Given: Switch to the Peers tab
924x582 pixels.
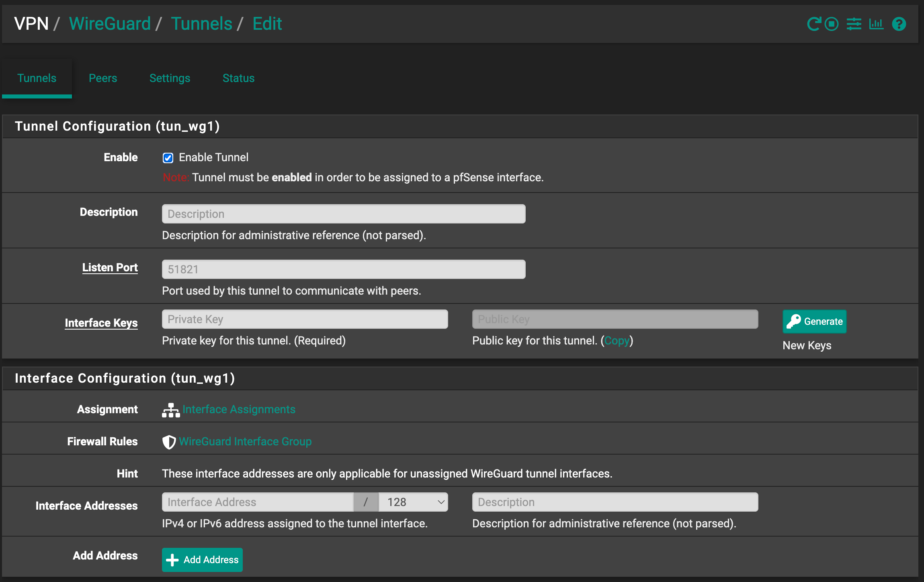Looking at the screenshot, I should tap(103, 78).
